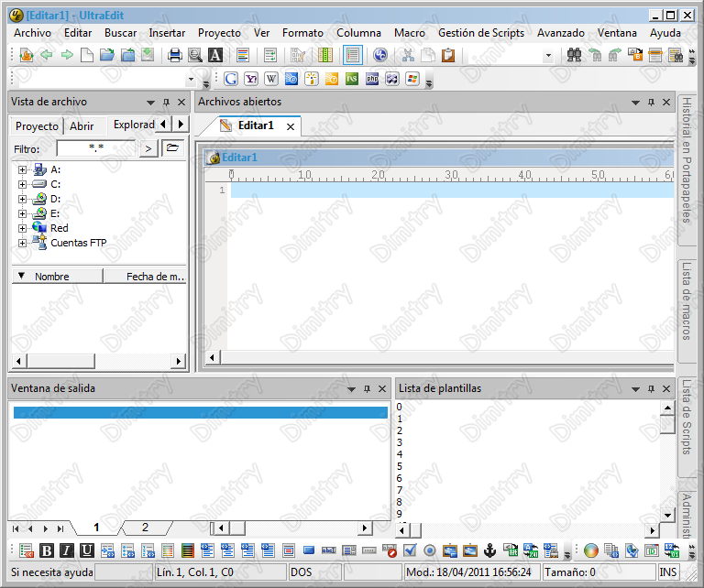Screen dimensions: 704x588
Task: Open the find text dropdown in toolbar
Action: click(x=548, y=56)
